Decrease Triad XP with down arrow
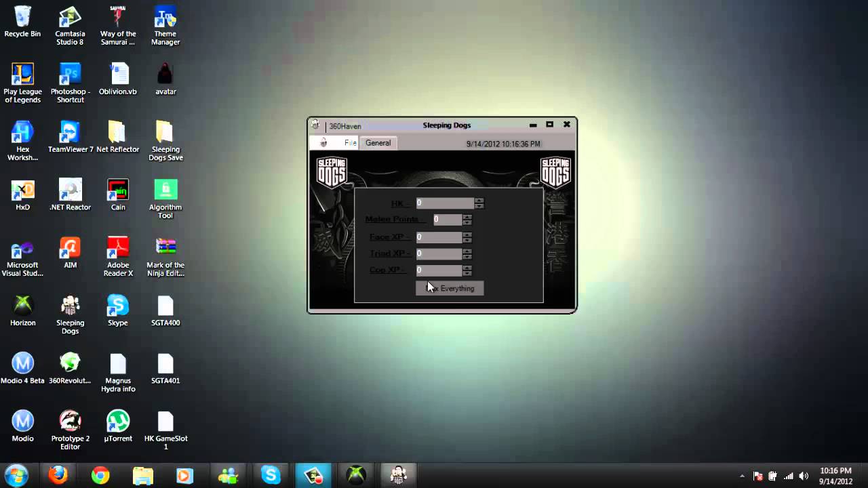The width and height of the screenshot is (868, 488). pos(467,256)
